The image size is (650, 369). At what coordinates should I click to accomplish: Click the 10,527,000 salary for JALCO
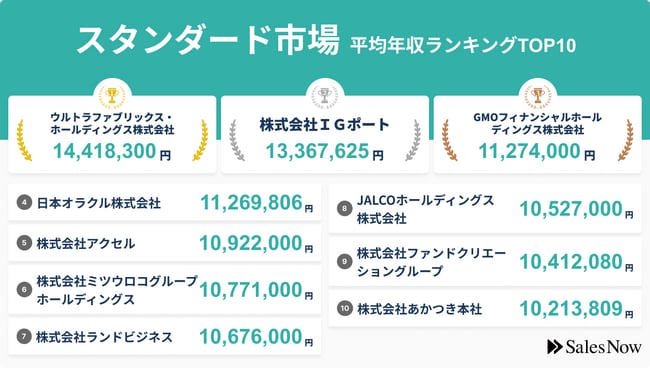[x=571, y=209]
